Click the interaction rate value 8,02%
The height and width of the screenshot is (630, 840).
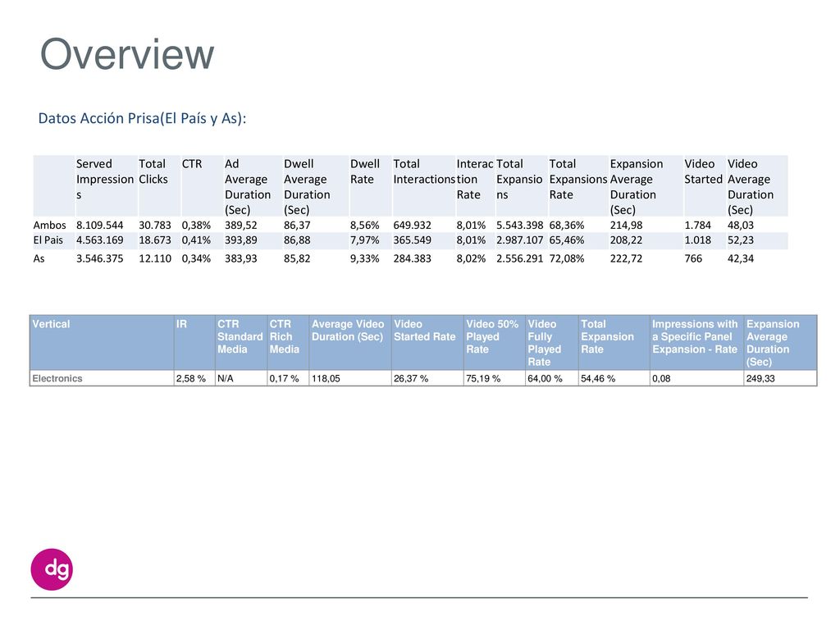(x=471, y=258)
